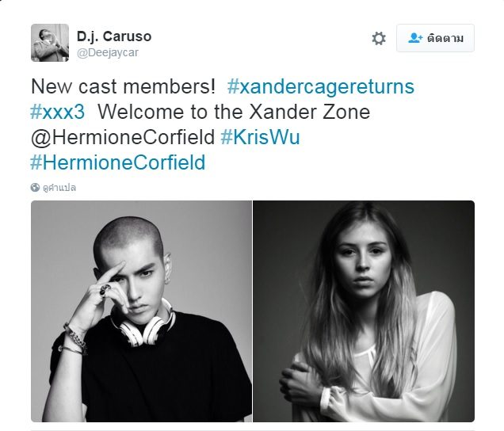This screenshot has height=431, width=504.
Task: Open the left photo with headphones
Action: click(141, 311)
